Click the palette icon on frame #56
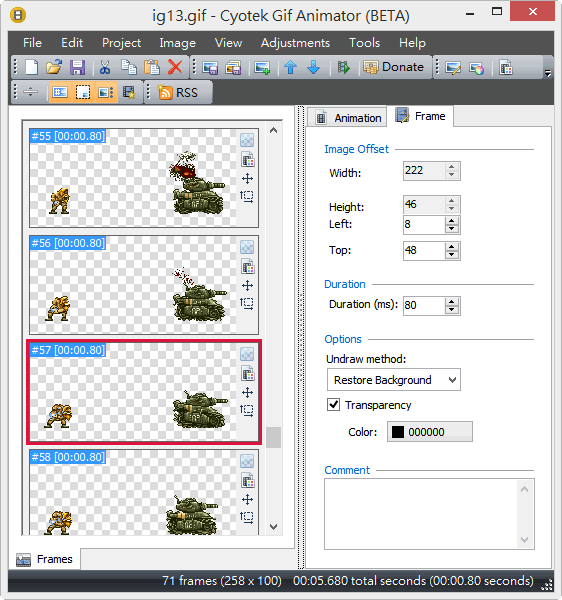The width and height of the screenshot is (562, 600). (248, 266)
